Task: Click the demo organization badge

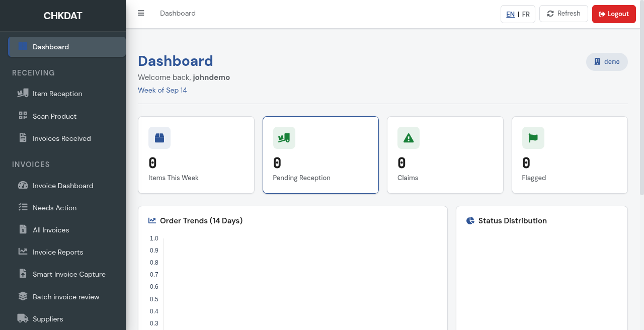Action: (607, 62)
